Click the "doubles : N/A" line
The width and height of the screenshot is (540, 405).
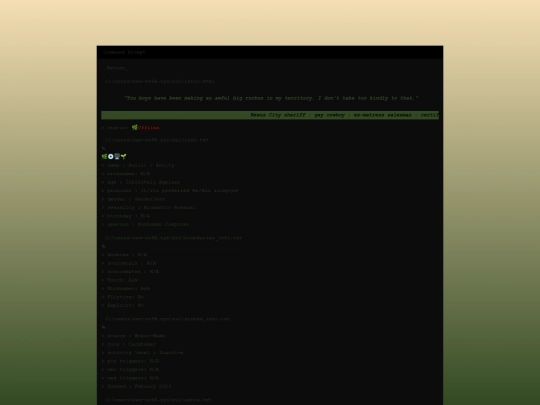(x=124, y=255)
